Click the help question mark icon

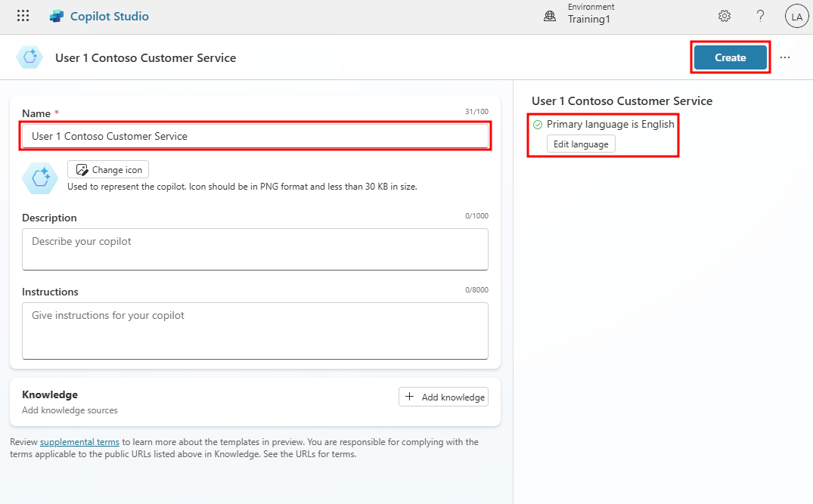[760, 16]
